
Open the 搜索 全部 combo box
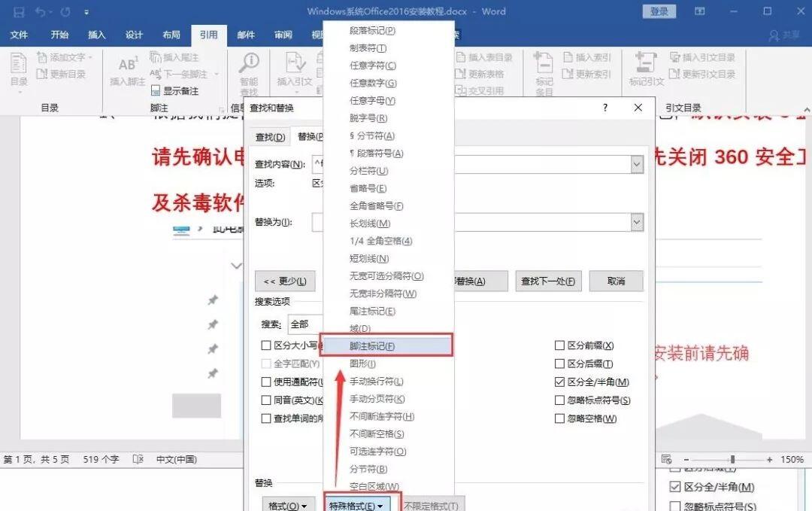[x=305, y=324]
